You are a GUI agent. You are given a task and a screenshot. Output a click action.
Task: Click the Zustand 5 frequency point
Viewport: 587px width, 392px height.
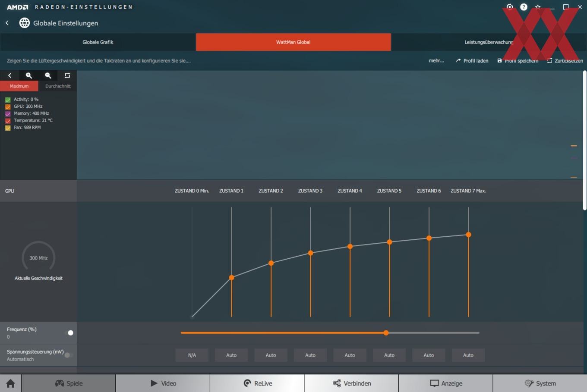[390, 242]
